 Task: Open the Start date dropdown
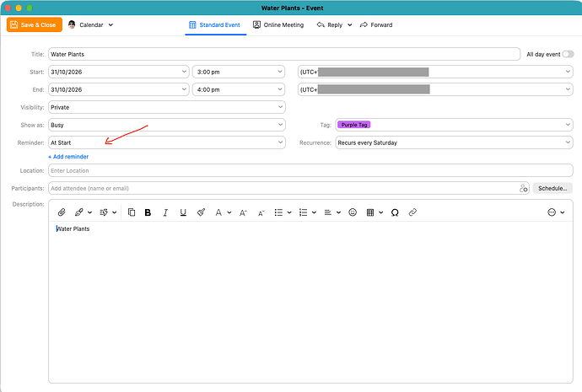(x=119, y=72)
